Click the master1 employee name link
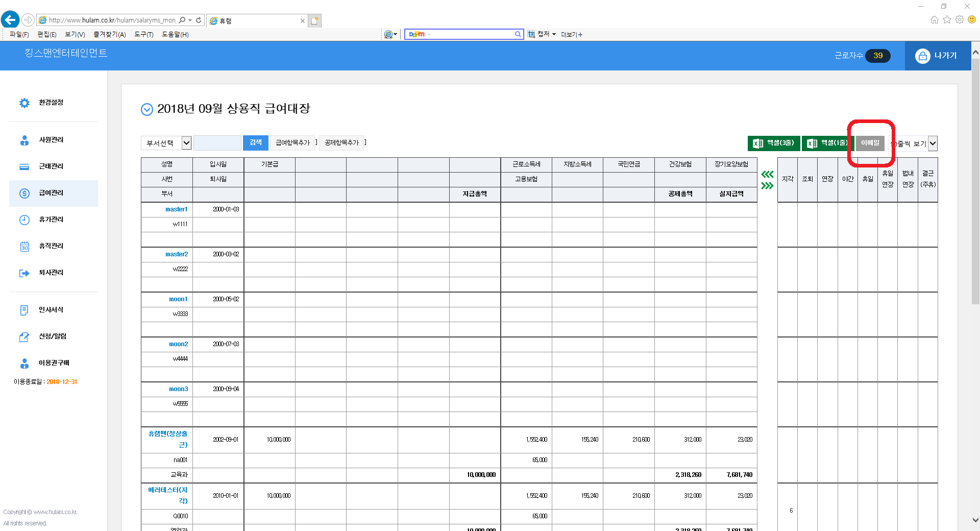Screen dimensions: 980x531 pyautogui.click(x=176, y=209)
